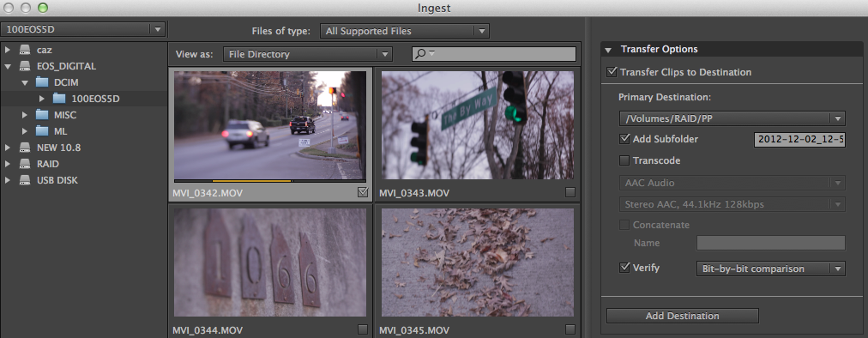Select the USB DISK tree label
This screenshot has height=338, width=868.
pos(57,181)
